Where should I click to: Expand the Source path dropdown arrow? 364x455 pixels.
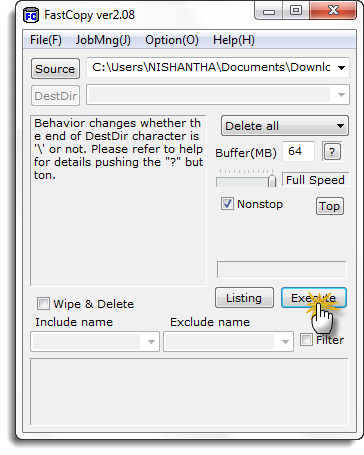click(x=341, y=68)
